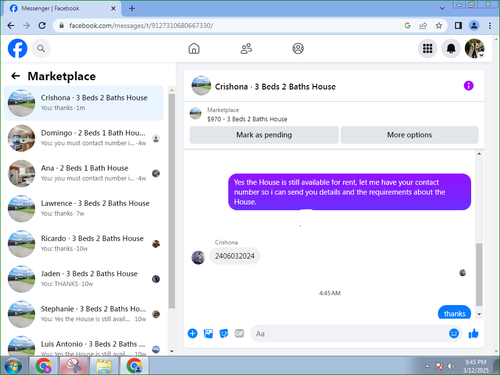Click back arrow beside Marketplace heading
The image size is (500, 375).
tap(15, 76)
